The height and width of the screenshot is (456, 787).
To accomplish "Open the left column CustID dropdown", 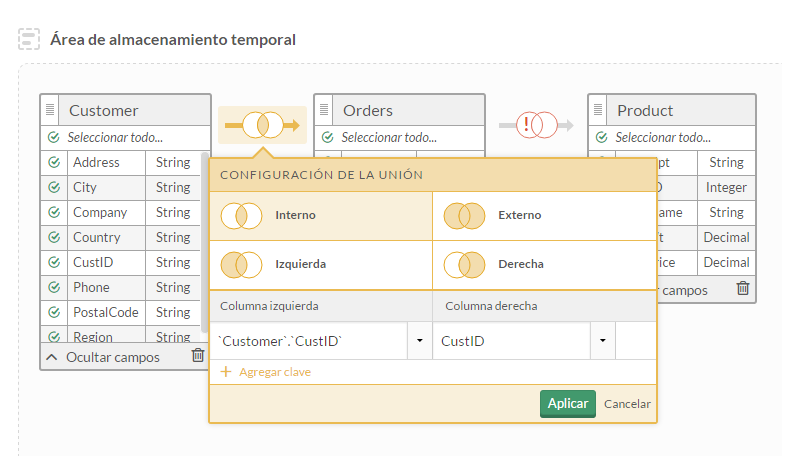I will click(419, 341).
